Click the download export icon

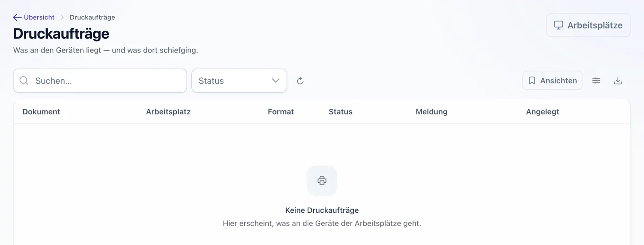(x=618, y=81)
